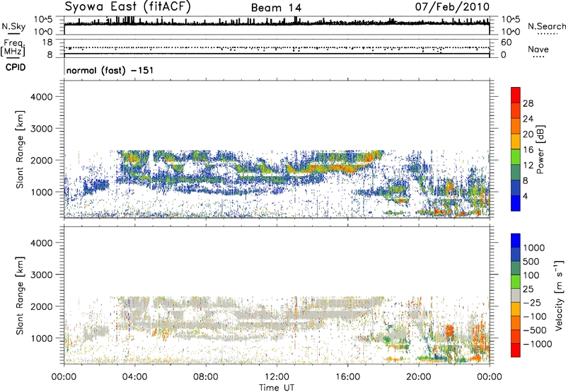The image size is (566, 392).
Task: Click the '3000' range tick in velocity panel
Action: 42,275
